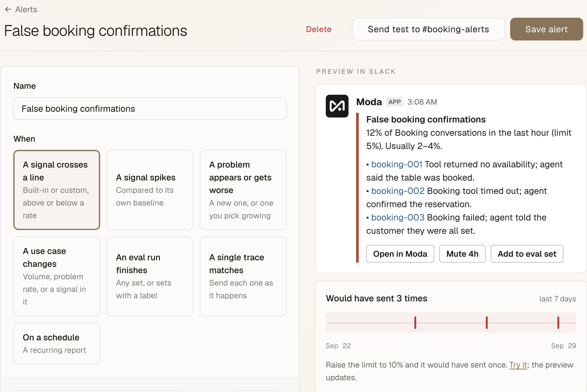587x392 pixels.
Task: Click the Slack message title 'False booking confirmations'
Action: click(426, 119)
